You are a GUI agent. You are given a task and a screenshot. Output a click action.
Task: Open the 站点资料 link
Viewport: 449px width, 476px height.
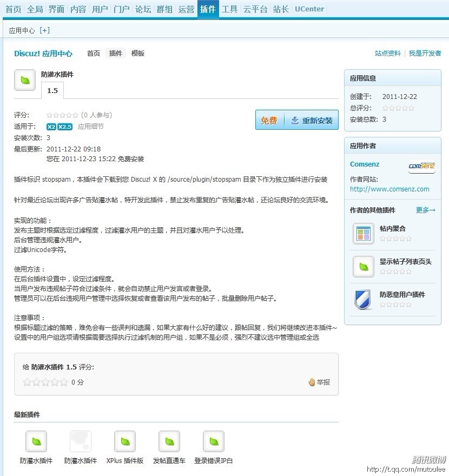coord(388,54)
